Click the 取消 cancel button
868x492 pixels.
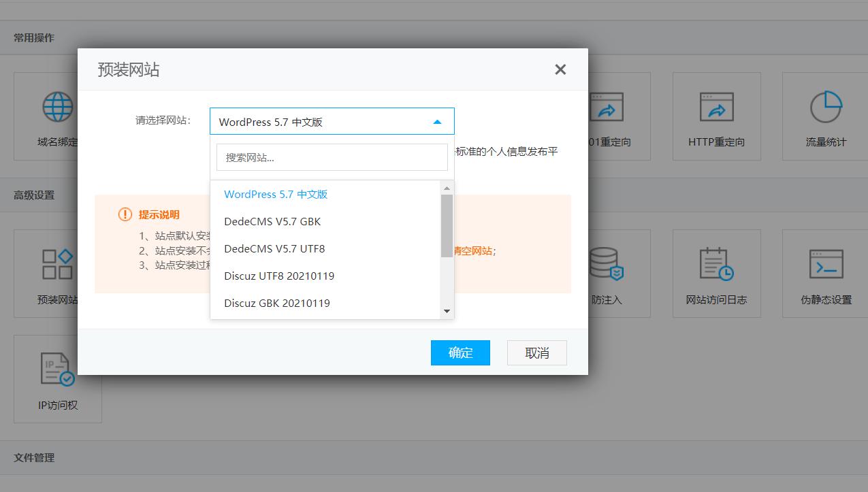point(536,352)
